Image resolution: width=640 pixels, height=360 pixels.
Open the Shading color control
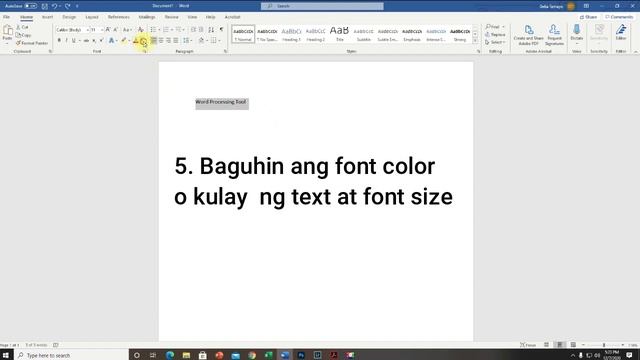[202, 40]
